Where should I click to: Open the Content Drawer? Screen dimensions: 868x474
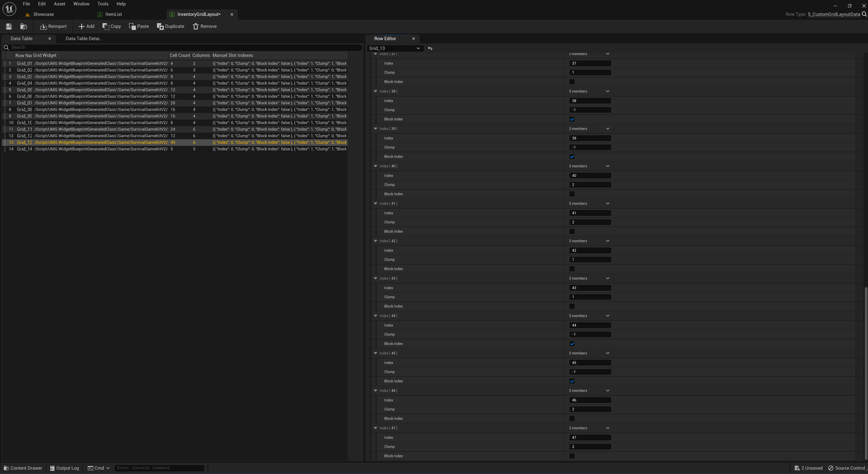click(23, 468)
